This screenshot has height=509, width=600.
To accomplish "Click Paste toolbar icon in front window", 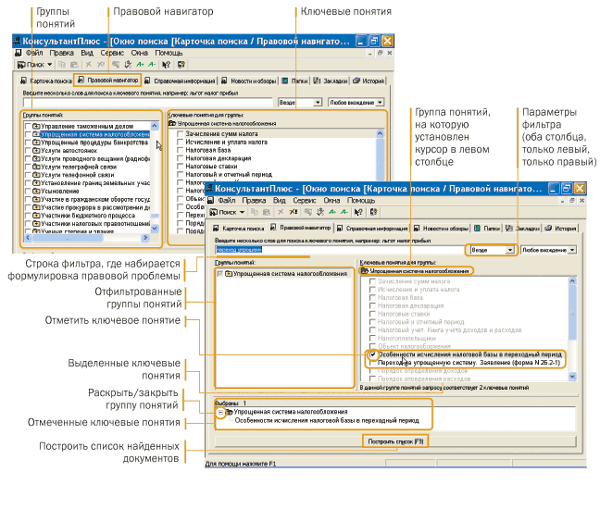I will pyautogui.click(x=267, y=212).
